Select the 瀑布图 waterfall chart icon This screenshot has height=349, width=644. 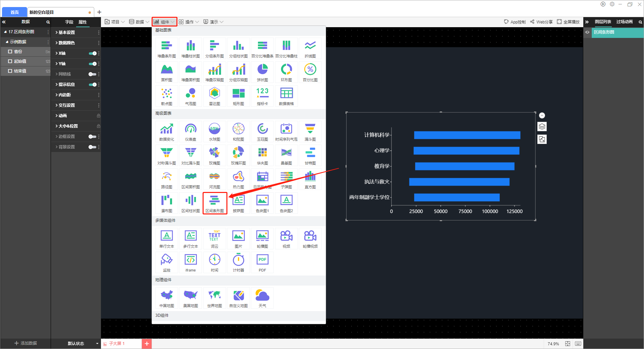pyautogui.click(x=167, y=203)
